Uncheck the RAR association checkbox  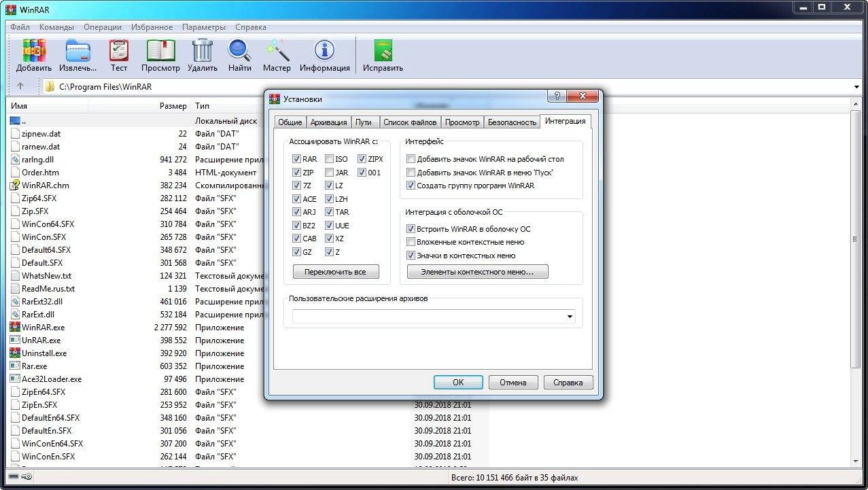click(296, 159)
